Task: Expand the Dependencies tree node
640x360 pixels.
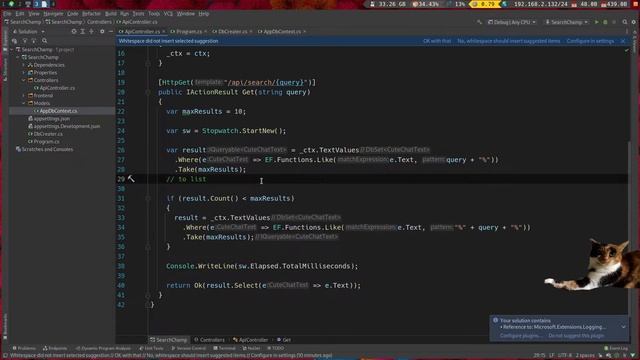Action: tap(24, 65)
